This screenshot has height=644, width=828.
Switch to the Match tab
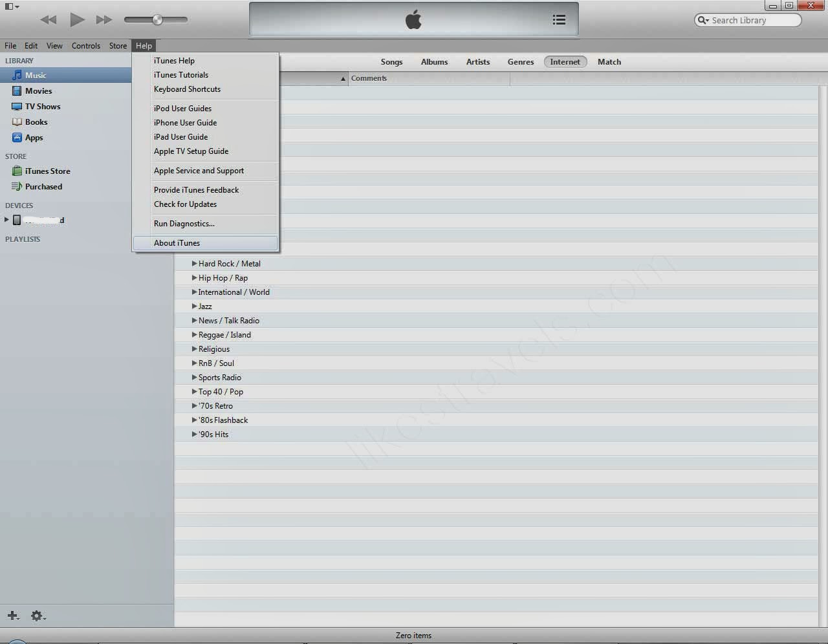(x=609, y=61)
